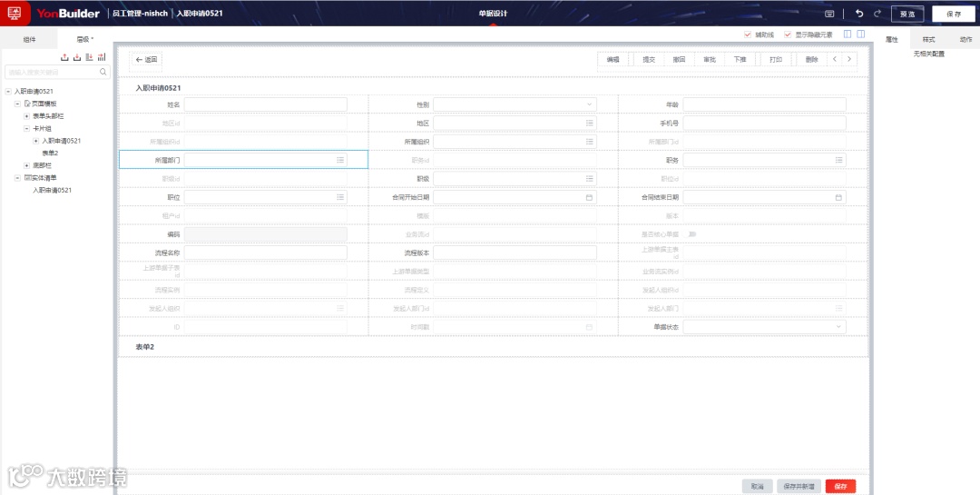Open the keyboard shortcuts icon in header
Viewport: 980px width, 495px height.
tap(829, 13)
